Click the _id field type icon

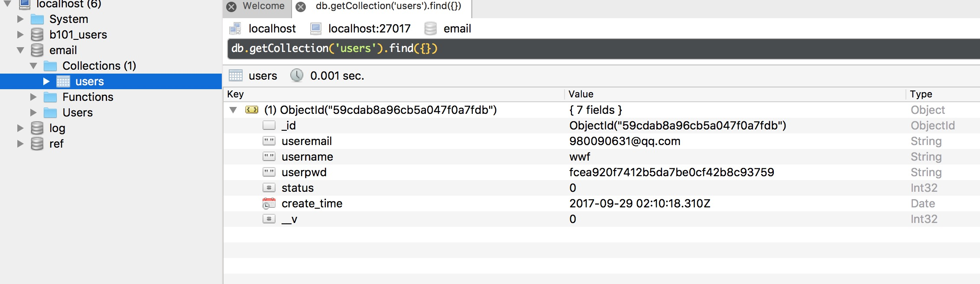(x=269, y=126)
